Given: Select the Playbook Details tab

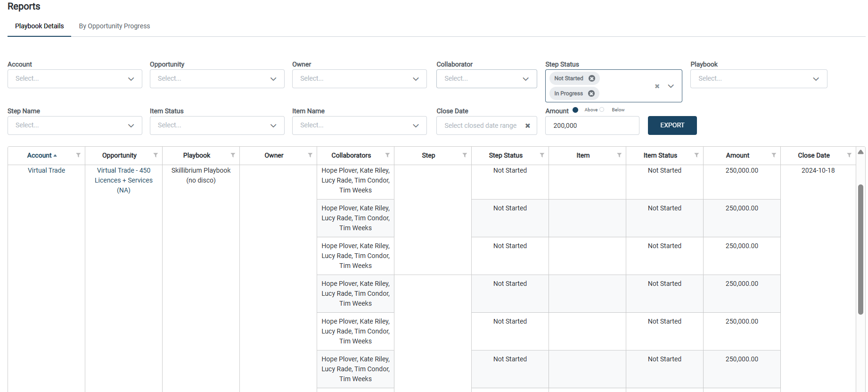Looking at the screenshot, I should (40, 26).
